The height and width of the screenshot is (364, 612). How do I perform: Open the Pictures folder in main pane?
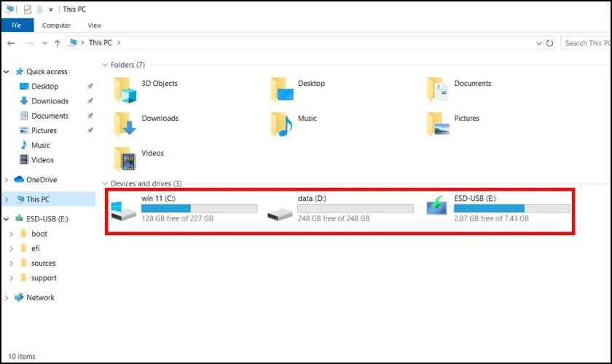439,124
